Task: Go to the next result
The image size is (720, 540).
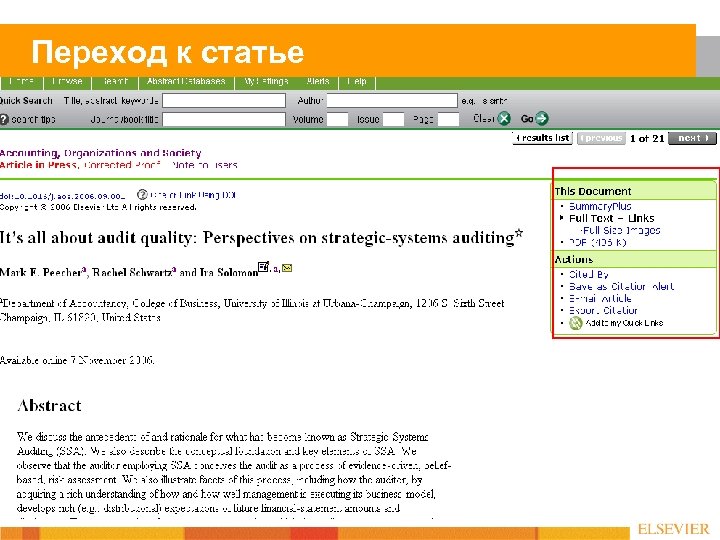Action: [692, 138]
